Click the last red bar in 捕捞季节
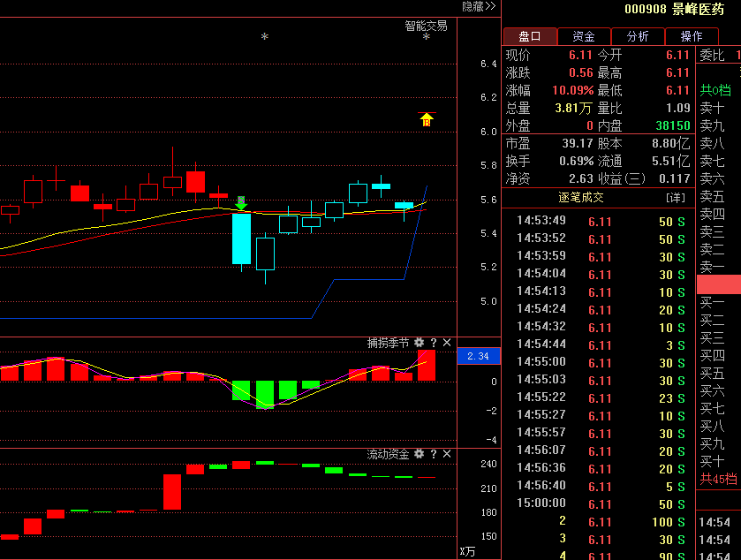The image size is (741, 560). 427,366
